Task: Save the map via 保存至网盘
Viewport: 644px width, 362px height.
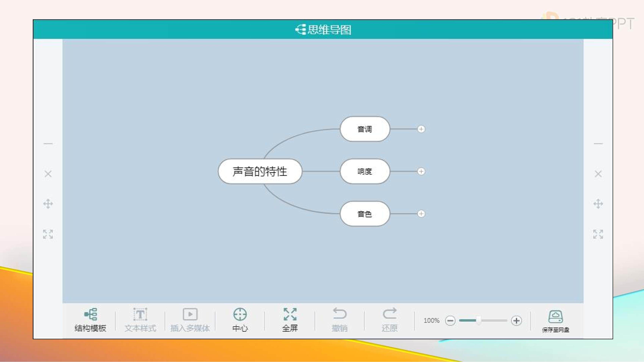Action: click(x=556, y=321)
